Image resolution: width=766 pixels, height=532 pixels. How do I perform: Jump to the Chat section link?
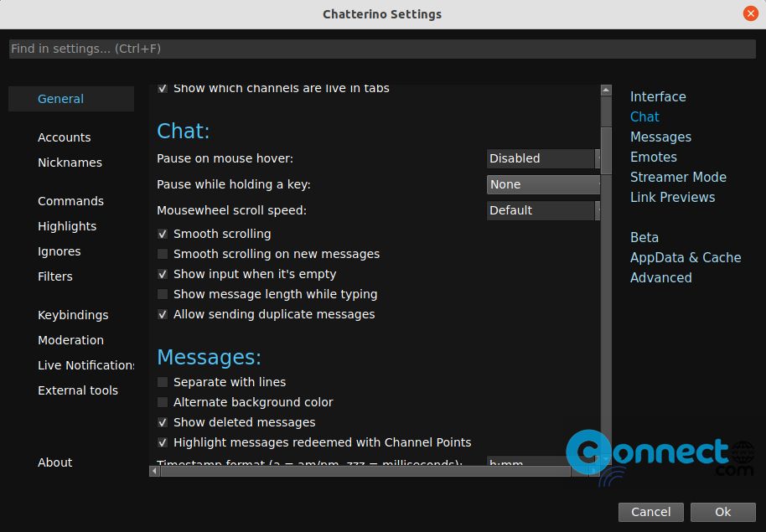644,116
